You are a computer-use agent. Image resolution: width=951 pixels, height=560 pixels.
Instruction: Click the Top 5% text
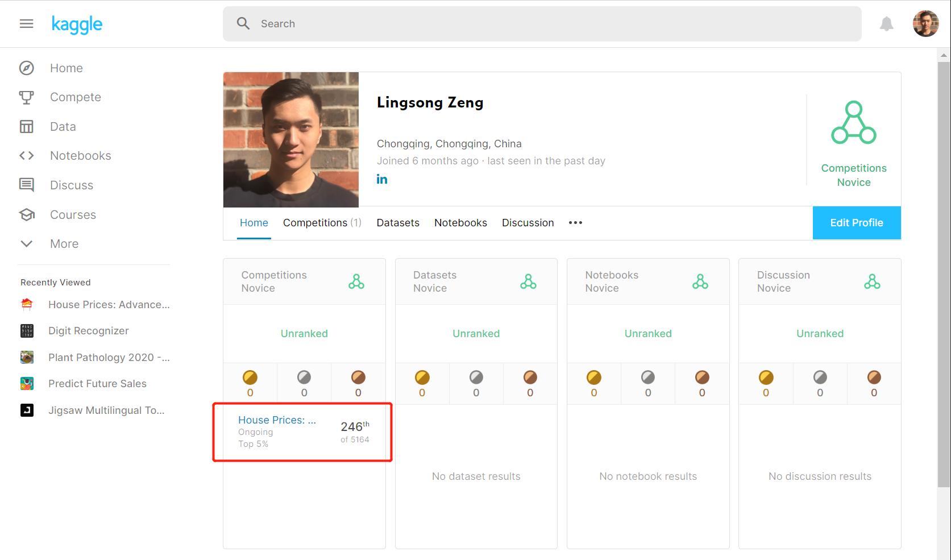pyautogui.click(x=254, y=444)
